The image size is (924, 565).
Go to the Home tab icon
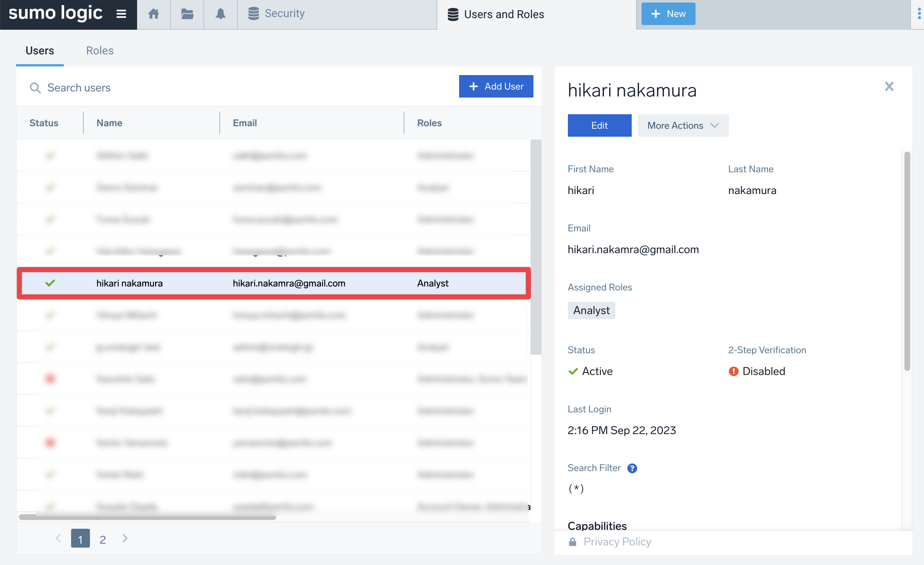pyautogui.click(x=153, y=14)
